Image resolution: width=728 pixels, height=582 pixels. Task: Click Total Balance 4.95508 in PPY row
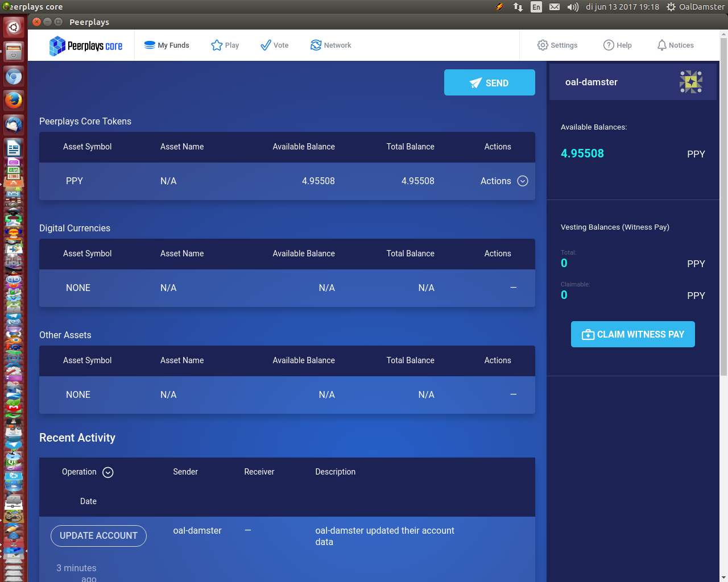[417, 181]
